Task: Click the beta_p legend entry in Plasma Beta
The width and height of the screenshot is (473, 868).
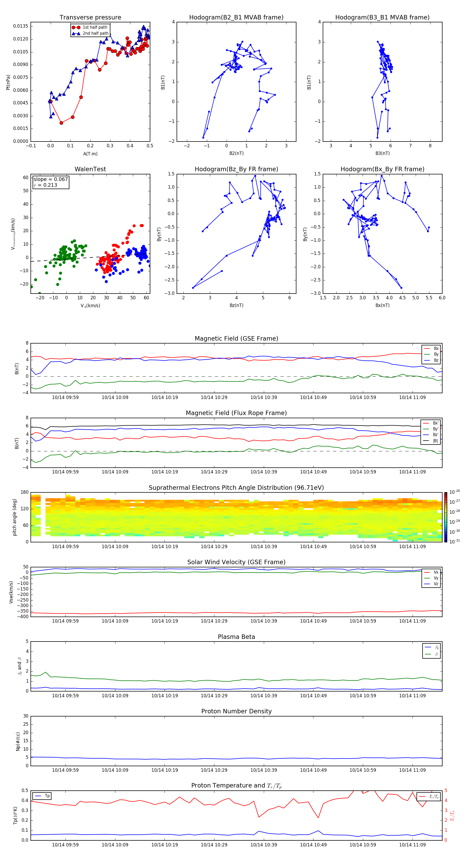Action: point(432,647)
